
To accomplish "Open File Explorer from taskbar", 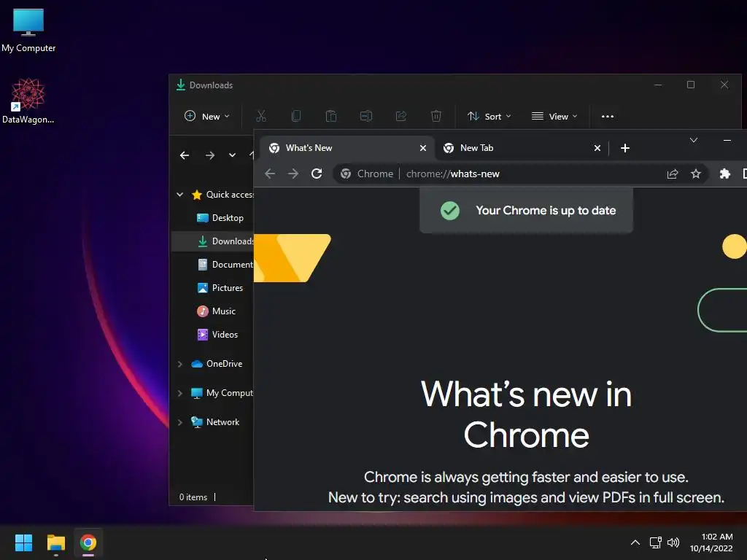I will (55, 542).
